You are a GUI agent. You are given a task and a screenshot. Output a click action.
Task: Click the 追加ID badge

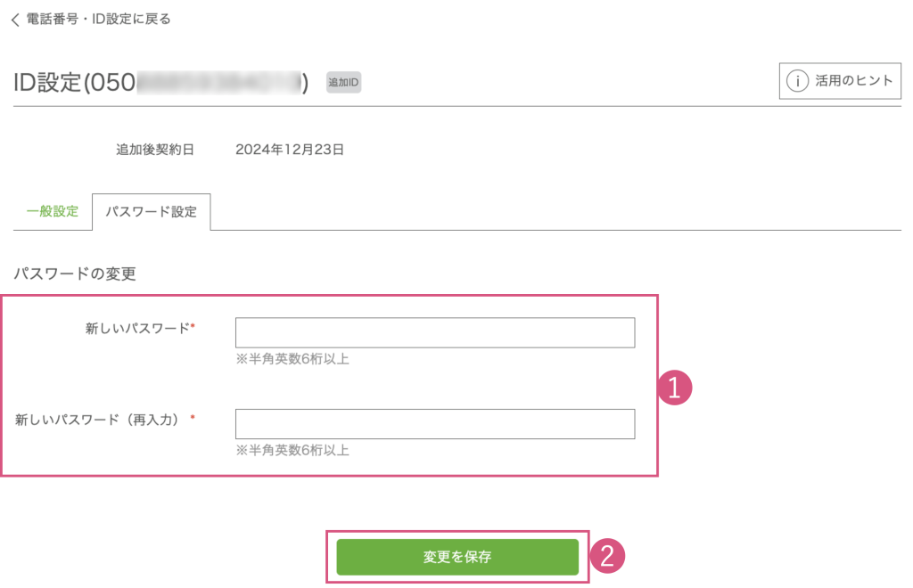pos(343,83)
